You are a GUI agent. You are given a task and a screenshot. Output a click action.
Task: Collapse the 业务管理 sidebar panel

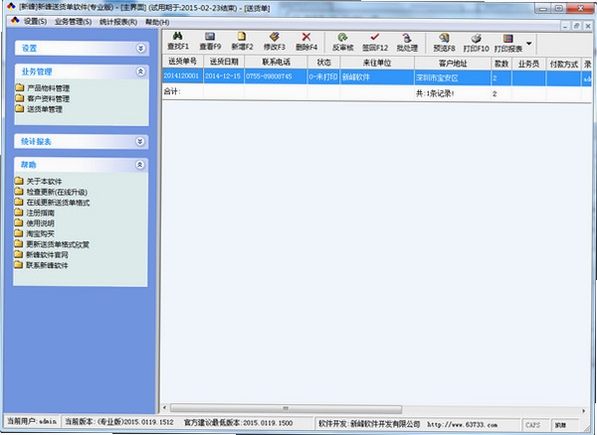click(x=140, y=72)
